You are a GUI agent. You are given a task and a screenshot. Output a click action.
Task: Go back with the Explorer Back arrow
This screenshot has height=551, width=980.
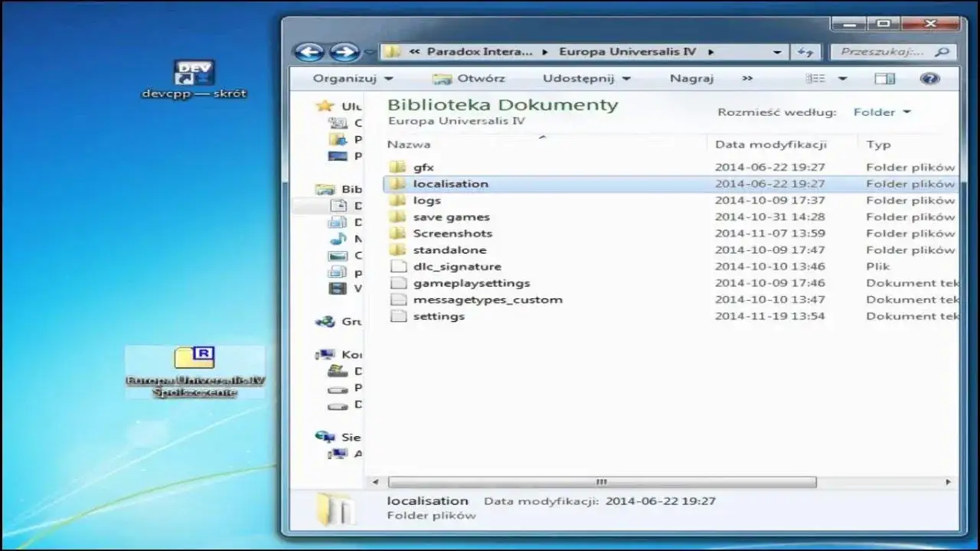point(309,52)
